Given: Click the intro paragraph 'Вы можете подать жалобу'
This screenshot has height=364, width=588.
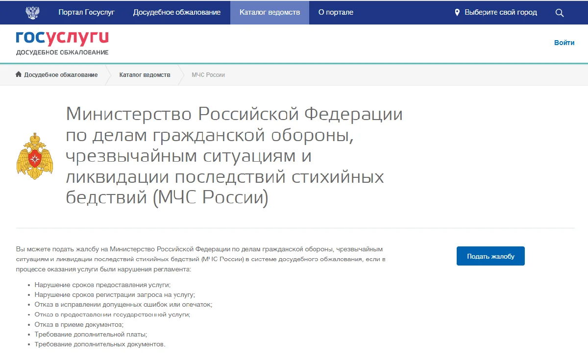Looking at the screenshot, I should pyautogui.click(x=201, y=259).
